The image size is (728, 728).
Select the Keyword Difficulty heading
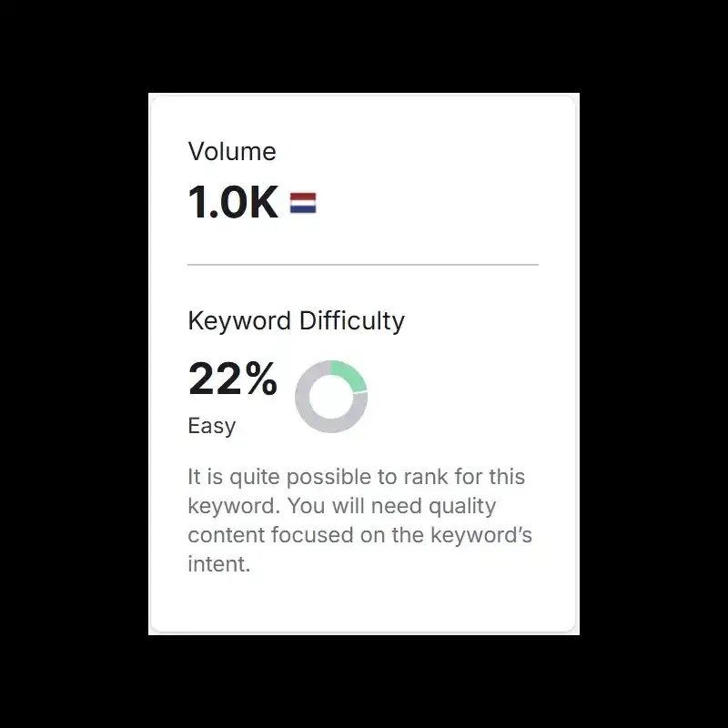point(296,321)
